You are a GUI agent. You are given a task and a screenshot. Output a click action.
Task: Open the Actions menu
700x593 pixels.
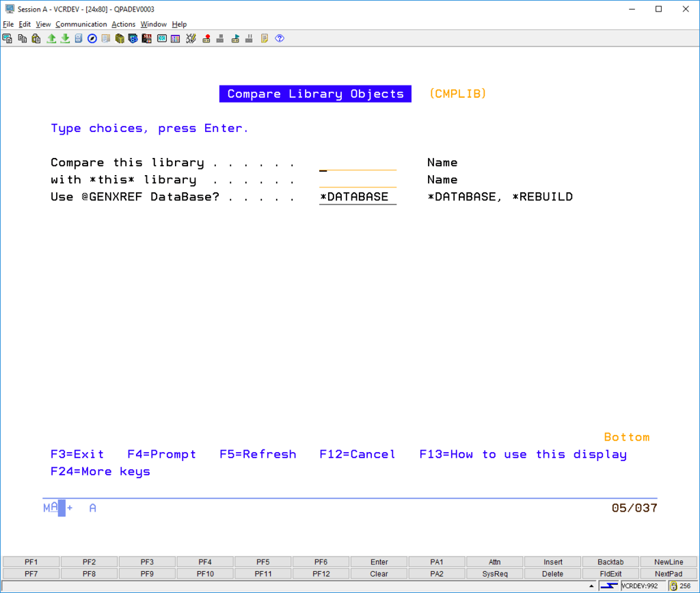point(123,24)
